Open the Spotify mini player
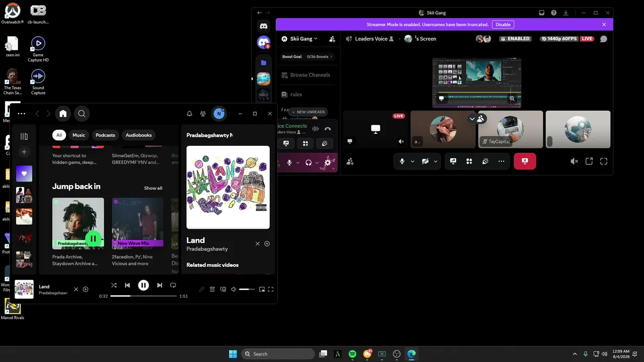The image size is (644, 362). point(262,289)
